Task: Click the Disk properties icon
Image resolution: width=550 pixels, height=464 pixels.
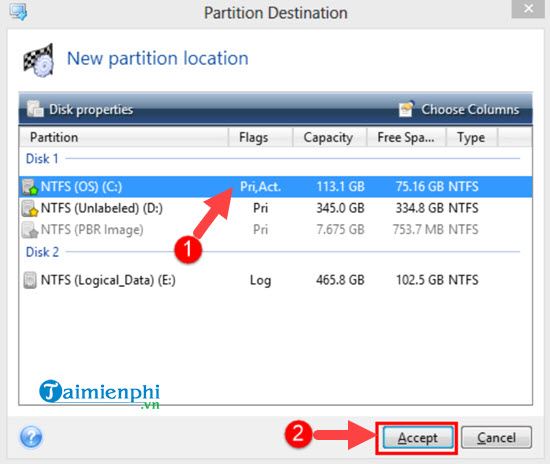Action: click(x=35, y=109)
